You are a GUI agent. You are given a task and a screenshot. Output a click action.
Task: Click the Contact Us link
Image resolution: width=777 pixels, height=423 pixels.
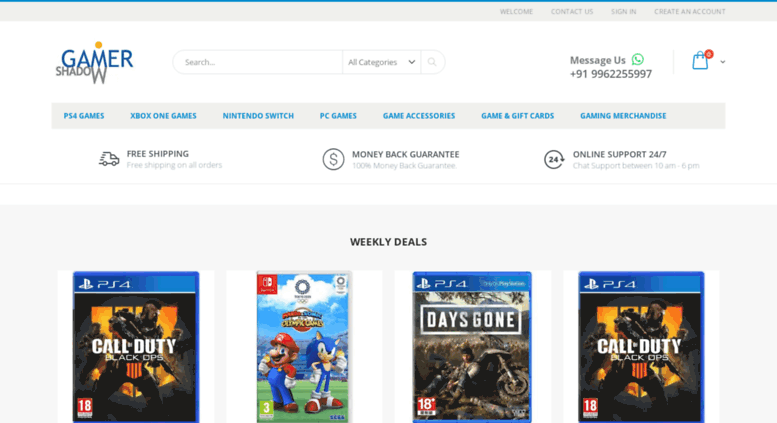pyautogui.click(x=572, y=11)
